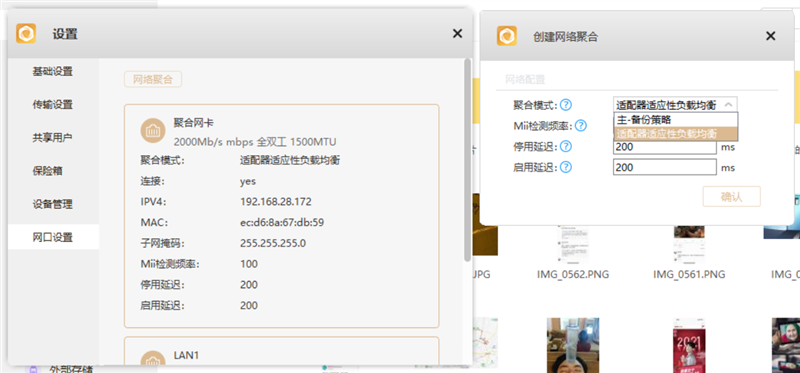The height and width of the screenshot is (373, 800).
Task: Collapse the 聚合模式 dropdown arrow
Action: tap(728, 105)
